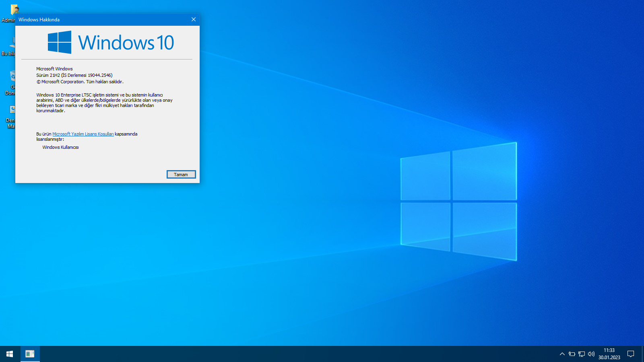
Task: Click the Sürüm 21H2 version text line
Action: pyautogui.click(x=74, y=75)
